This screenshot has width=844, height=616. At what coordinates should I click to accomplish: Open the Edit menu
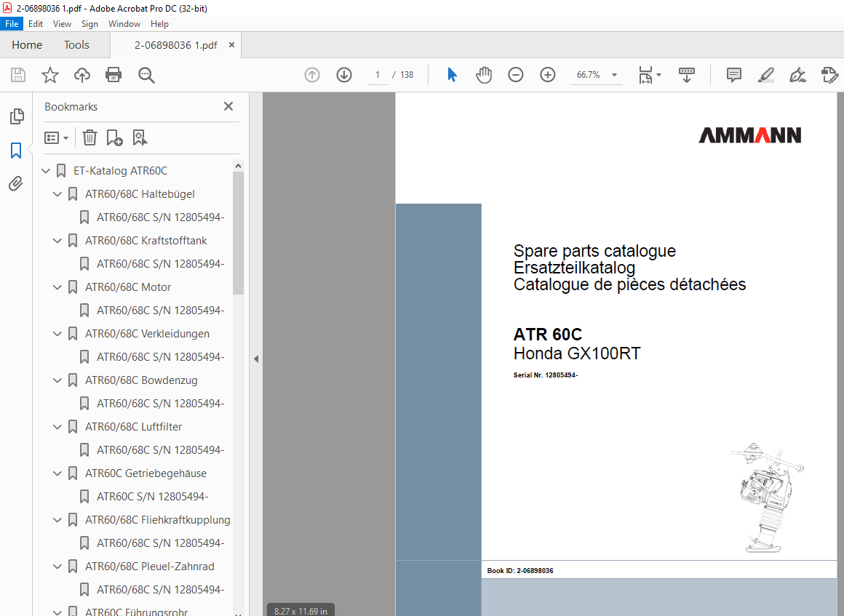(x=36, y=24)
